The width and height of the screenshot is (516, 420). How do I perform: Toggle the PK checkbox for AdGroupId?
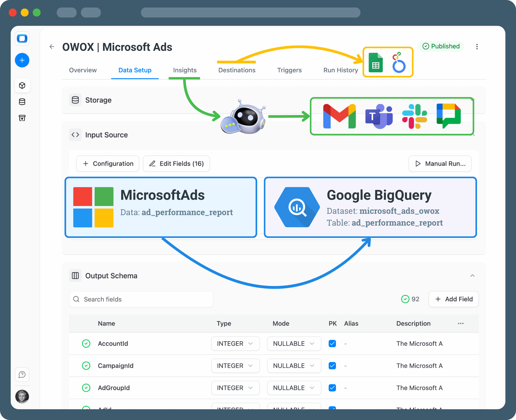[x=332, y=387]
